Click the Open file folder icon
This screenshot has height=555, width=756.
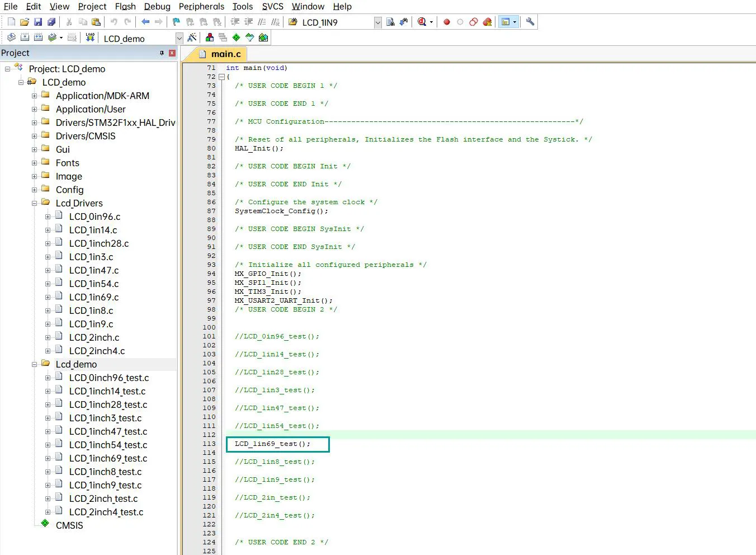25,22
